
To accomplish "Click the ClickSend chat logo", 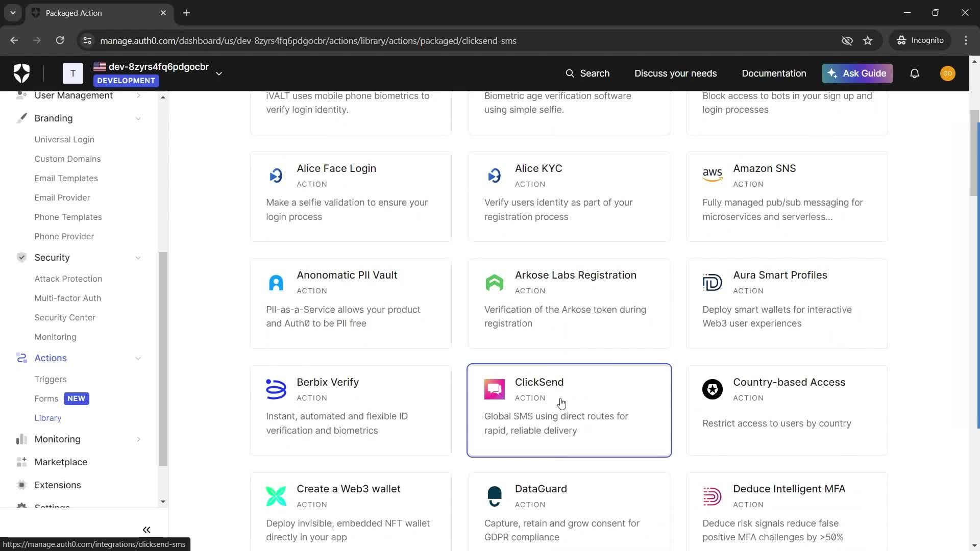I will (495, 389).
